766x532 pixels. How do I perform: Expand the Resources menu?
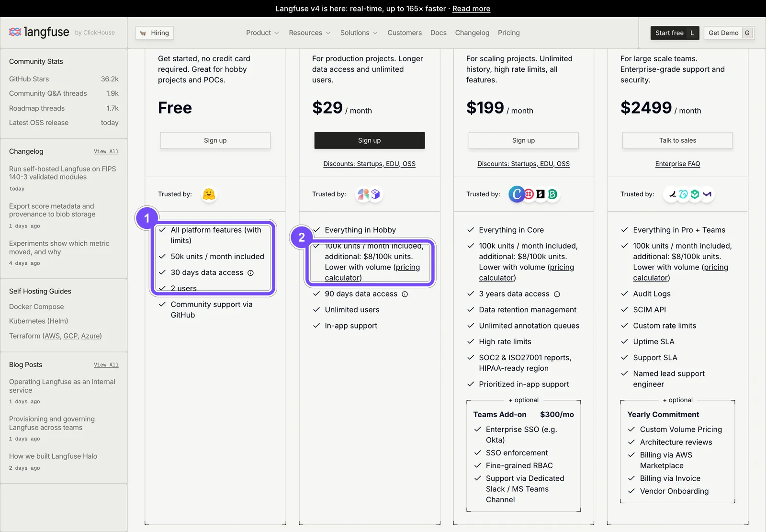(310, 33)
